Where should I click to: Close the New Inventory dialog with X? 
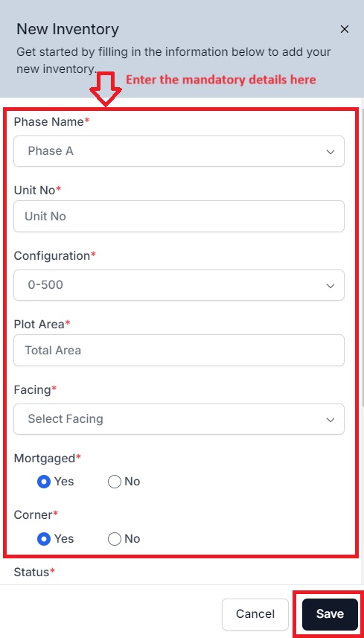(345, 29)
